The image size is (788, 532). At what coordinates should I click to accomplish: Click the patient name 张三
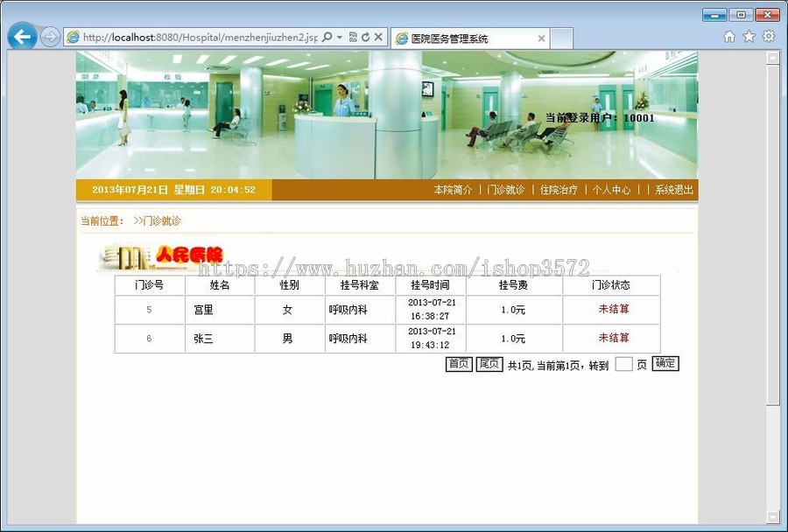tap(203, 339)
